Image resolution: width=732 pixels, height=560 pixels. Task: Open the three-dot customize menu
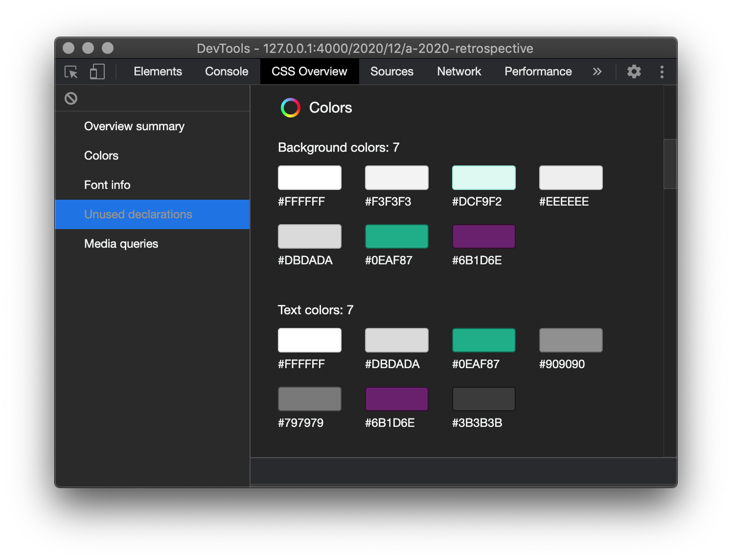pos(662,72)
